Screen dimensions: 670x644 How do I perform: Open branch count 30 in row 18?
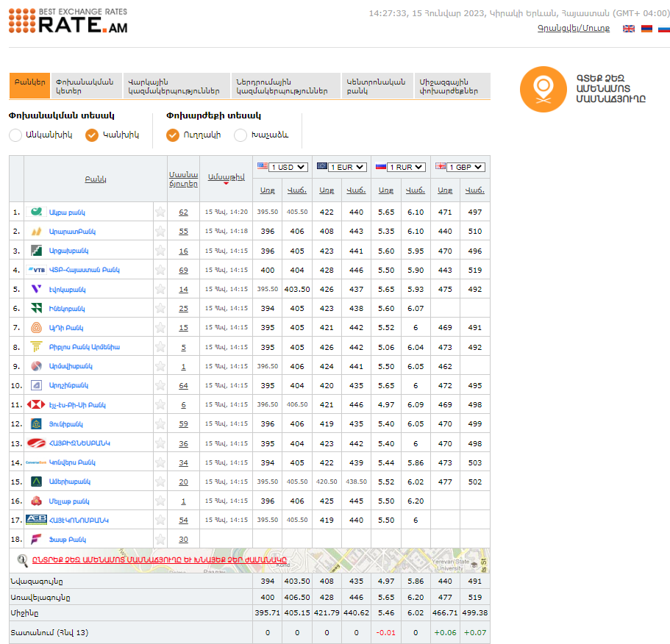[x=183, y=540]
